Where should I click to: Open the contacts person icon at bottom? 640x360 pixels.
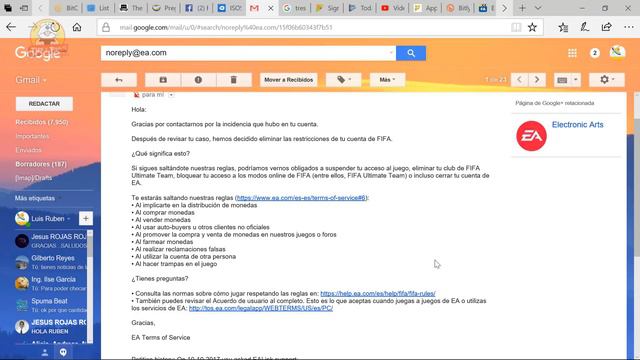click(45, 352)
